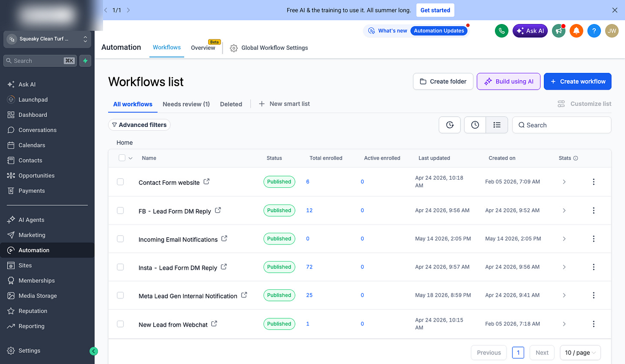This screenshot has height=364, width=625.
Task: Open Incoming Email Notifications external link icon
Action: click(x=224, y=238)
